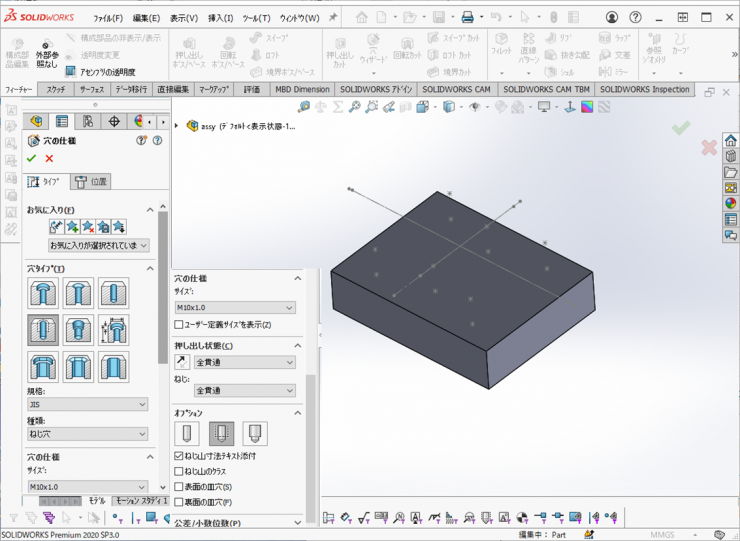The height and width of the screenshot is (541, 740).
Task: Click the edit appearance color swatch icon
Action: 587,107
